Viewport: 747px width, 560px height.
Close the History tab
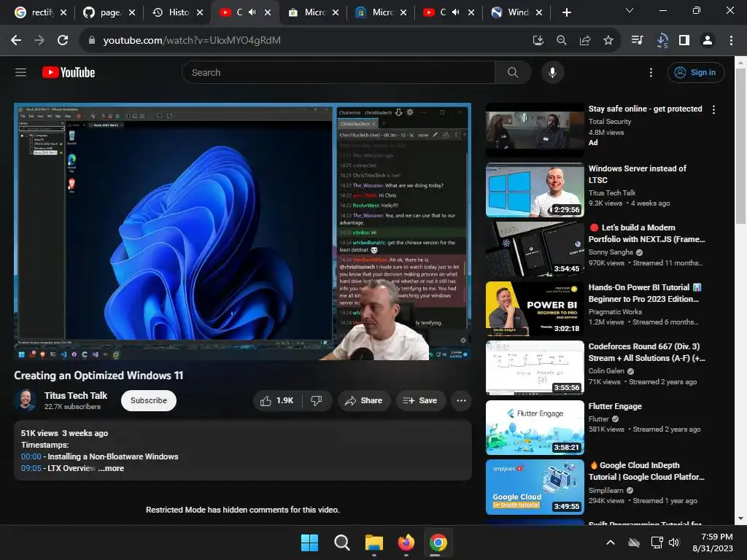click(200, 12)
